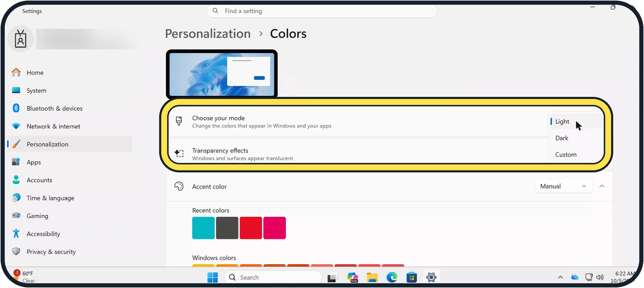
Task: Click the Colors page title
Action: pyautogui.click(x=288, y=34)
